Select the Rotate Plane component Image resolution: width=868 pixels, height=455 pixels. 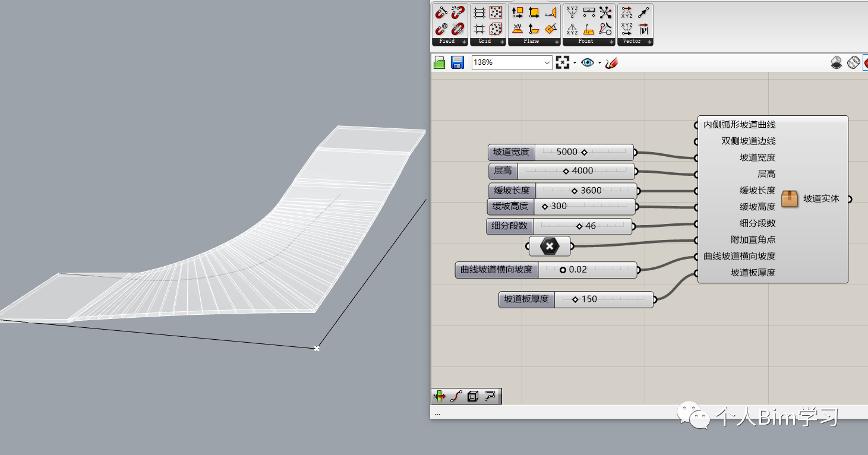click(551, 29)
